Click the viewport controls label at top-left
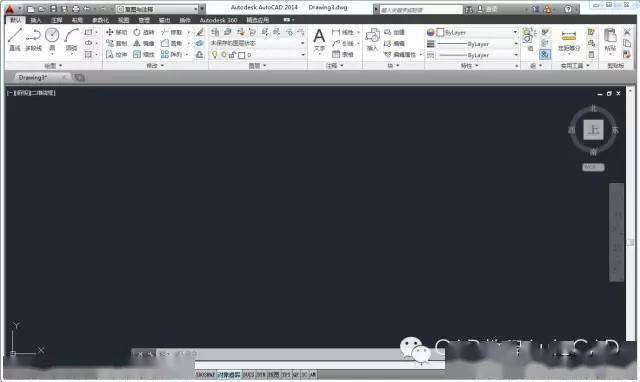 click(x=31, y=93)
